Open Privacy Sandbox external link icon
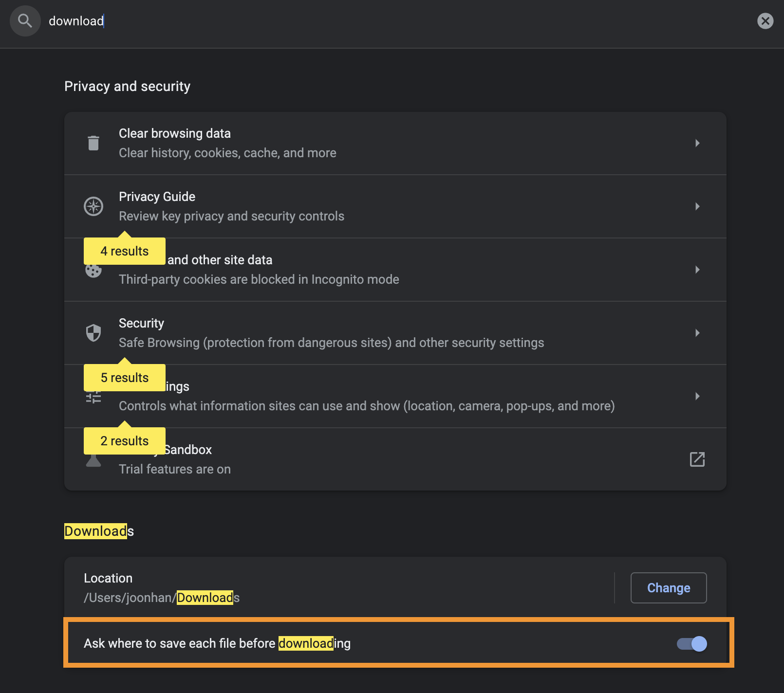The width and height of the screenshot is (784, 693). (697, 459)
